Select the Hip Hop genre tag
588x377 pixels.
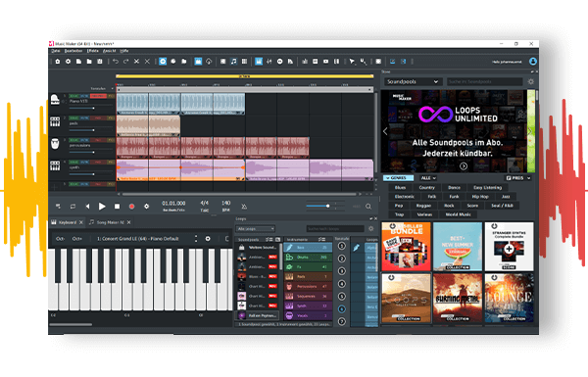click(x=480, y=197)
